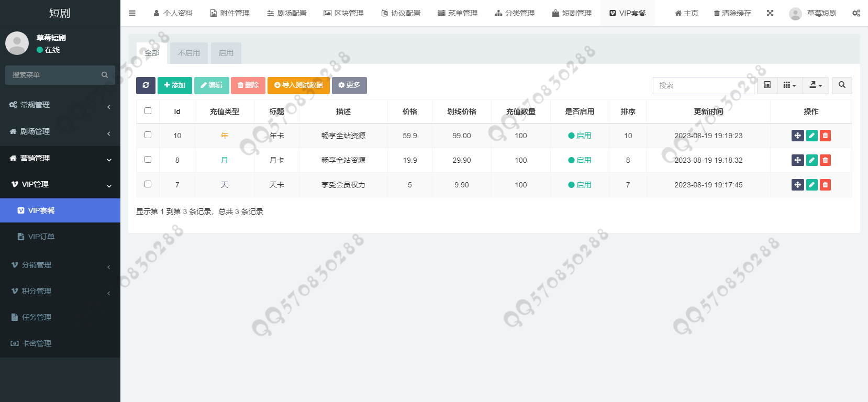Check the checkbox for row Id 10
This screenshot has width=868, height=402.
point(148,135)
